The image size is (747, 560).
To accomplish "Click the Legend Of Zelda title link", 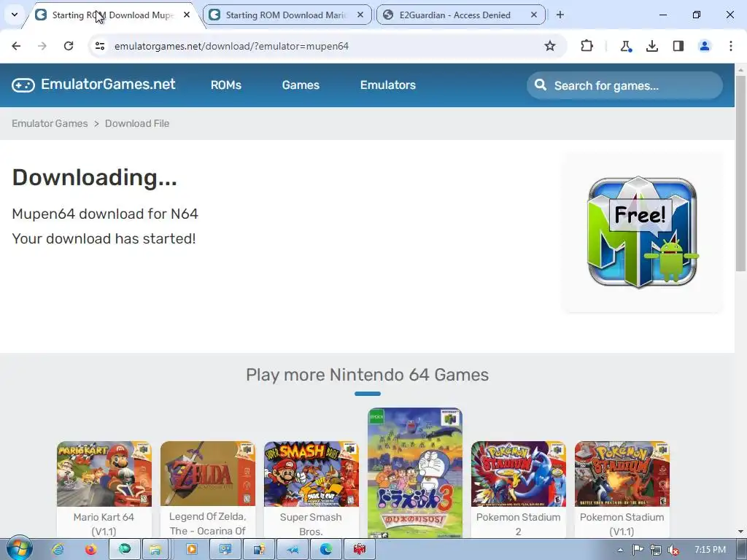I will click(x=208, y=524).
